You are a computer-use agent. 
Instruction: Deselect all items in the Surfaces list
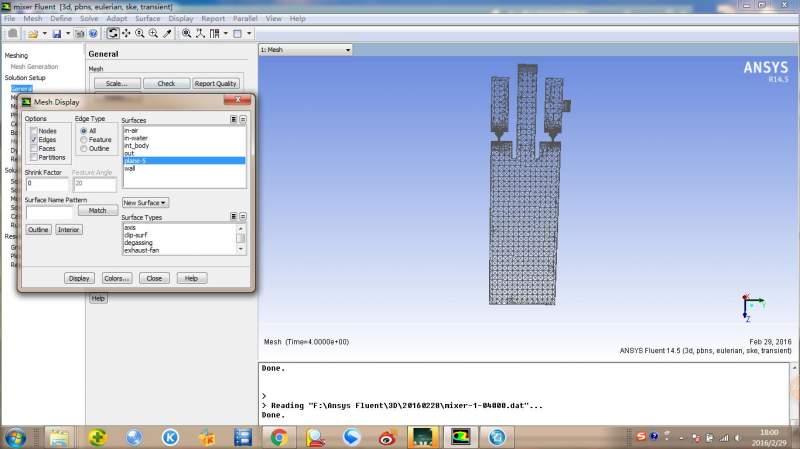(x=243, y=119)
